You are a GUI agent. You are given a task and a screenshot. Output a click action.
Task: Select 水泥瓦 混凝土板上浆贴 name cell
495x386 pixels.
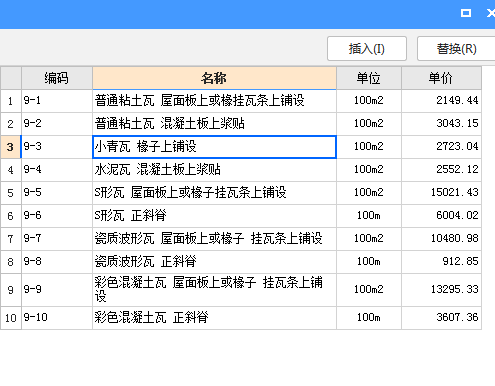(214, 170)
